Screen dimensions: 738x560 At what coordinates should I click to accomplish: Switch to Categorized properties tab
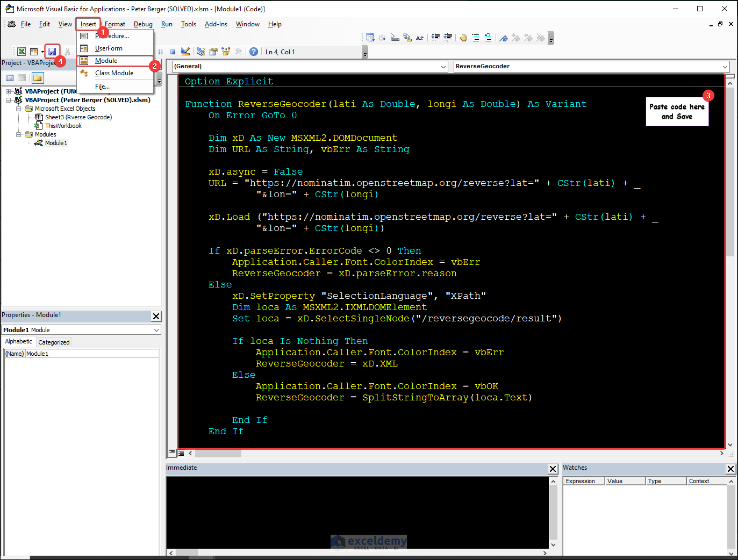pyautogui.click(x=54, y=342)
